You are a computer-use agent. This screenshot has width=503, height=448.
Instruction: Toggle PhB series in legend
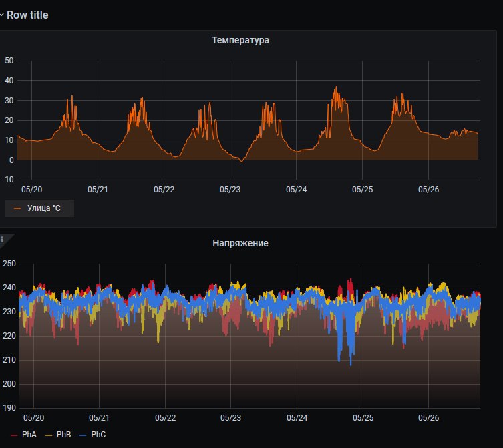(x=63, y=435)
